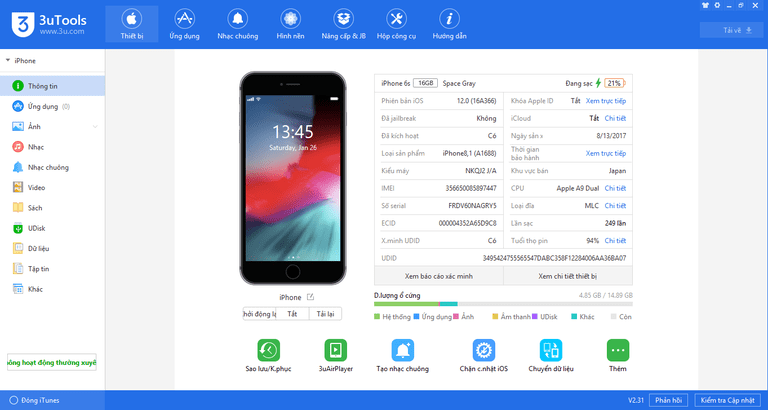The height and width of the screenshot is (410, 768).
Task: Click the V2.31 version label
Action: click(635, 400)
